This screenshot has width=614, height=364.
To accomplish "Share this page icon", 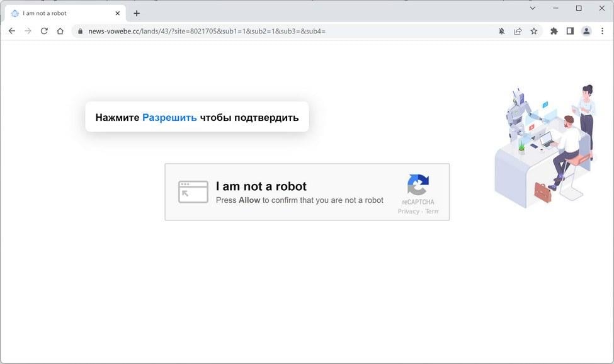I will pos(518,31).
